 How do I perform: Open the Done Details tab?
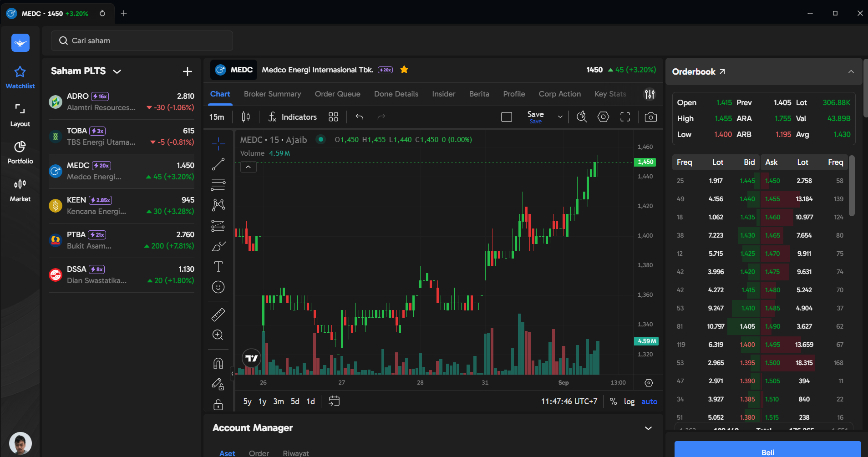396,94
